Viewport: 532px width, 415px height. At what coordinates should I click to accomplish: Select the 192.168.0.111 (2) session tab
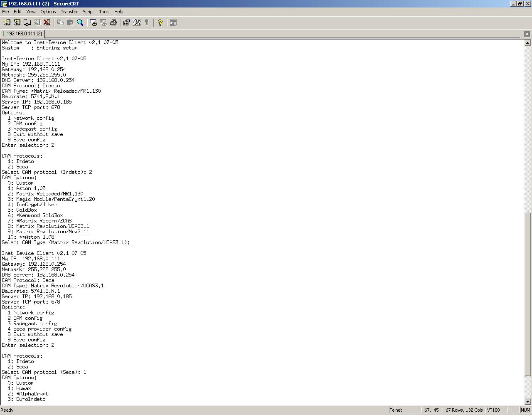(22, 34)
